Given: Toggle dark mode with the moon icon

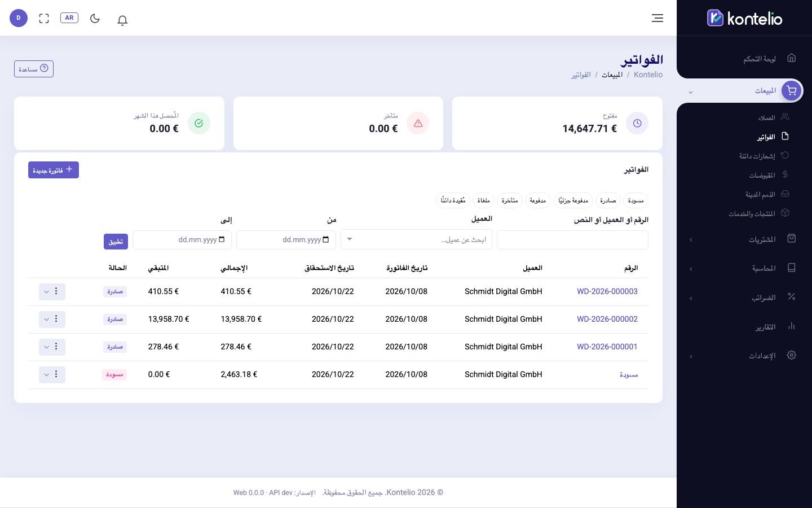Looking at the screenshot, I should tap(95, 18).
